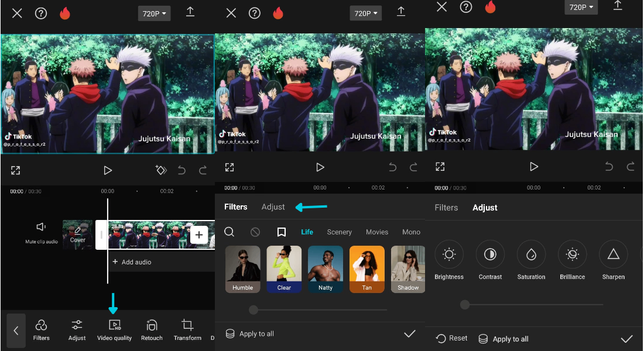Add a new clip with the plus button
Screen dimensions: 644x351
[x=199, y=235]
